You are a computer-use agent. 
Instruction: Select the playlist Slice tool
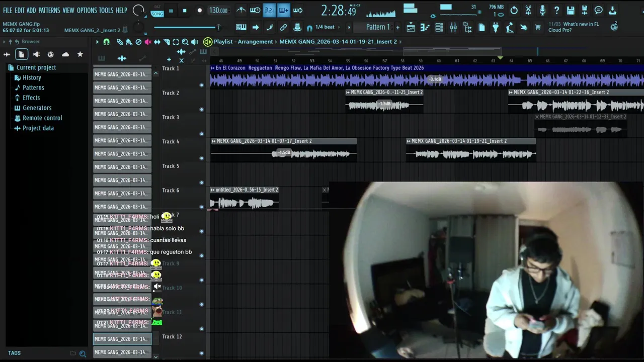click(167, 42)
